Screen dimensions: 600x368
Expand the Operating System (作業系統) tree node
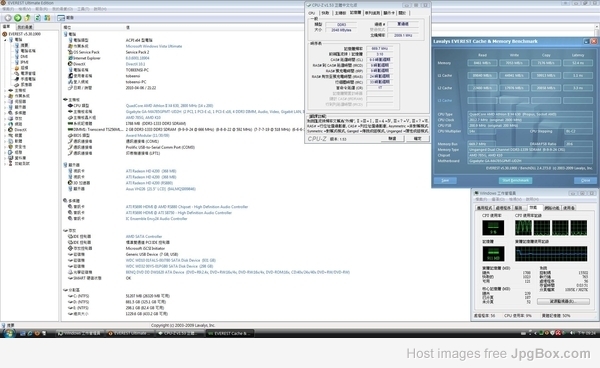5,96
